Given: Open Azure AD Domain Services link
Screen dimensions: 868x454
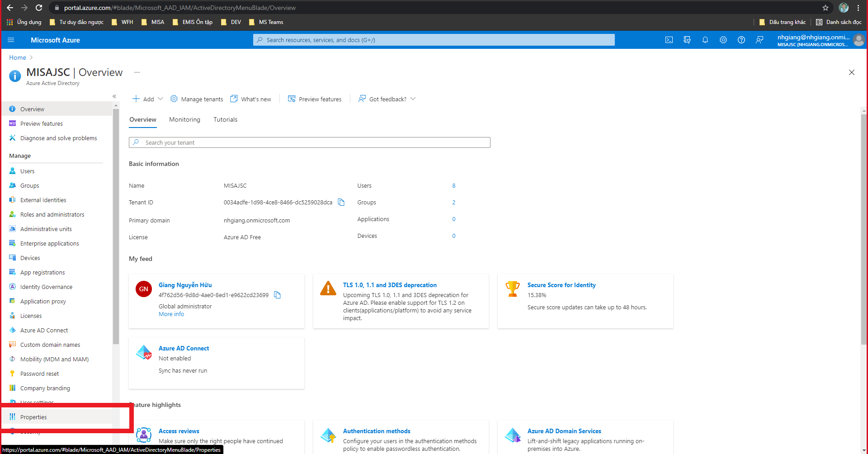Looking at the screenshot, I should click(x=564, y=431).
